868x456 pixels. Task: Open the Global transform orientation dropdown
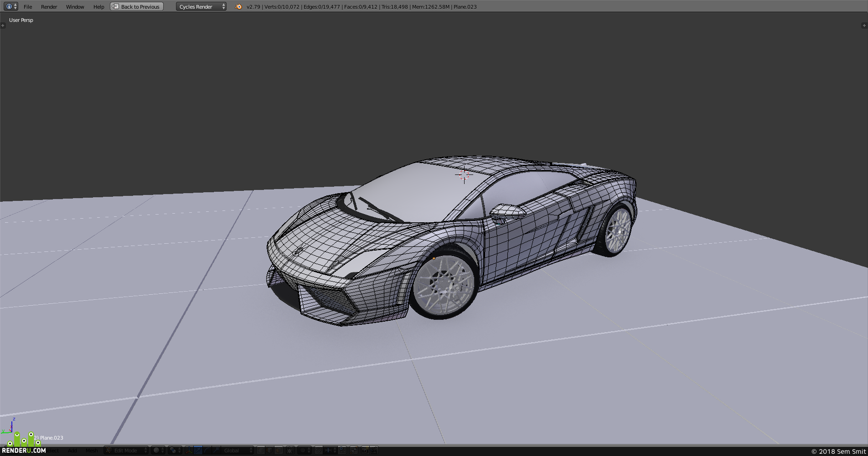click(237, 451)
